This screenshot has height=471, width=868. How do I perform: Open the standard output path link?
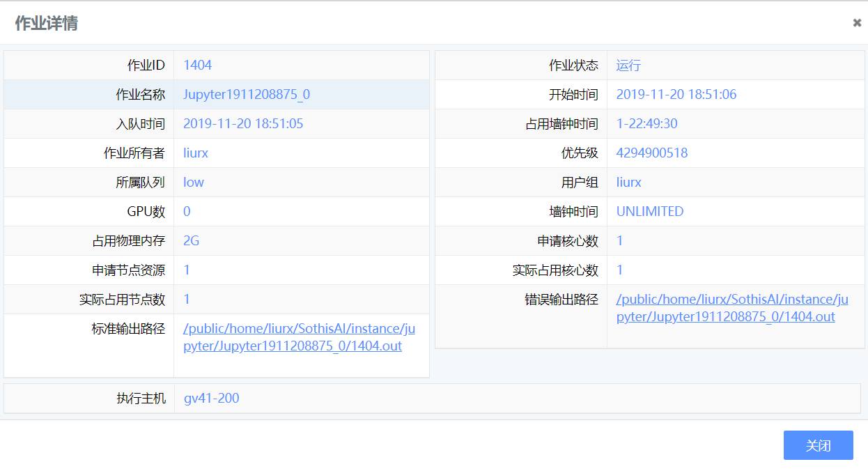(299, 337)
